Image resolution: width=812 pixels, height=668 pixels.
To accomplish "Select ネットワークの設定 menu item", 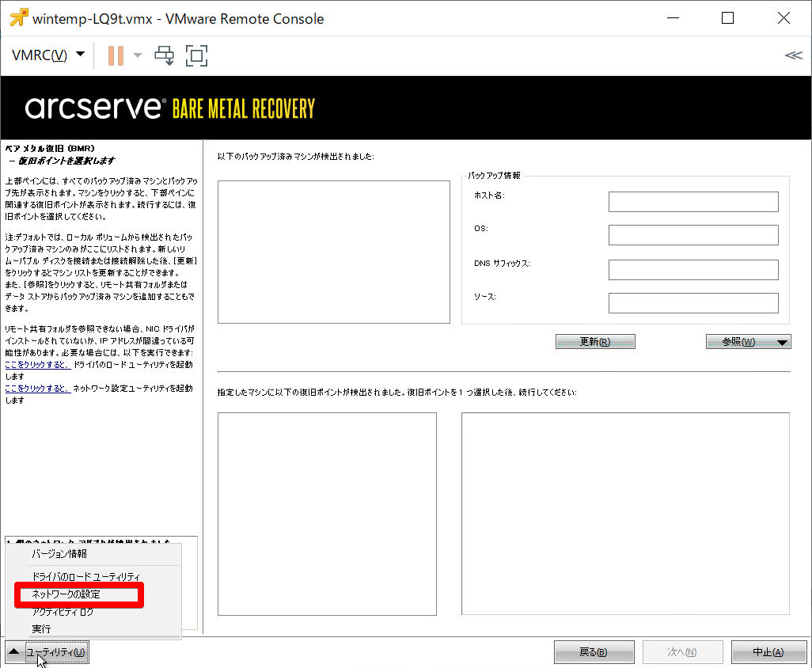I will [66, 594].
